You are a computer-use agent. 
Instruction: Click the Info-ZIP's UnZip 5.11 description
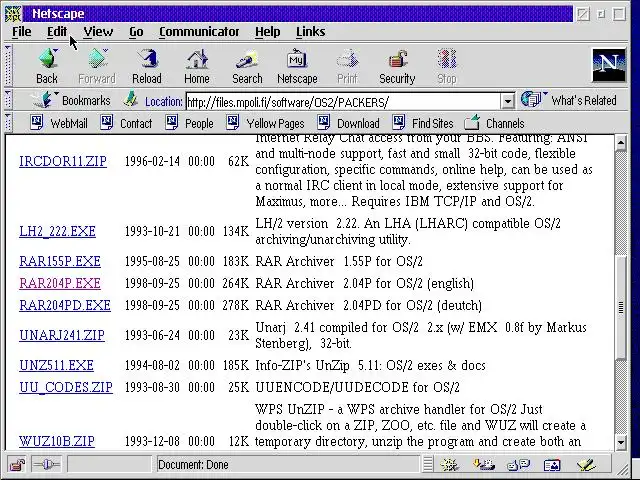point(370,365)
